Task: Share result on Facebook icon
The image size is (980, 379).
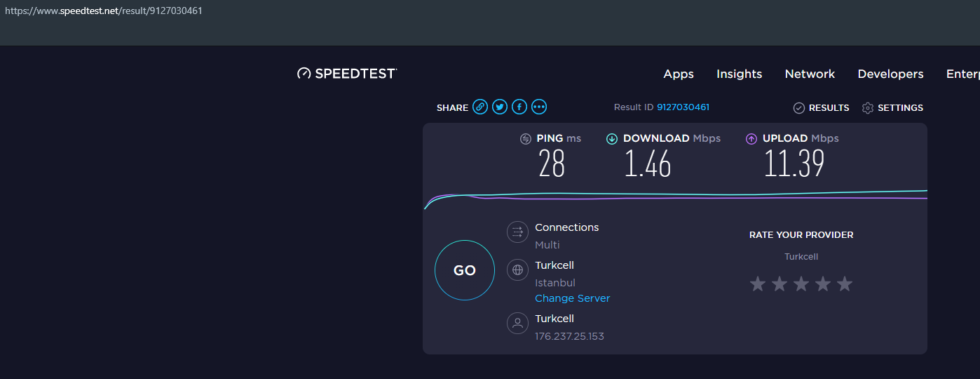Action: pyautogui.click(x=519, y=107)
